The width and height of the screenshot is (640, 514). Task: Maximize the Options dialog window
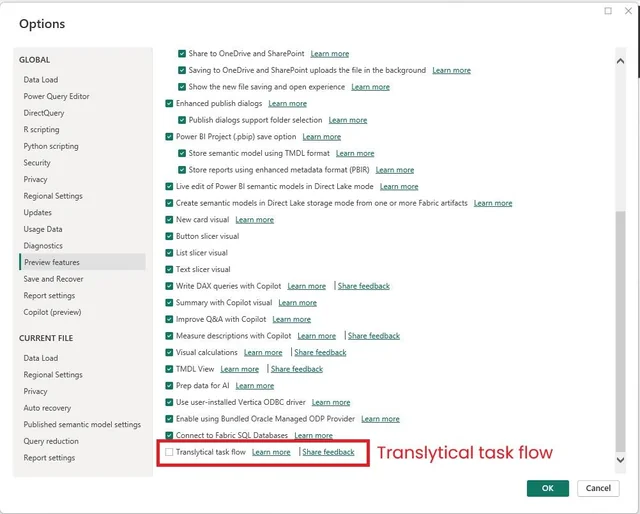608,11
